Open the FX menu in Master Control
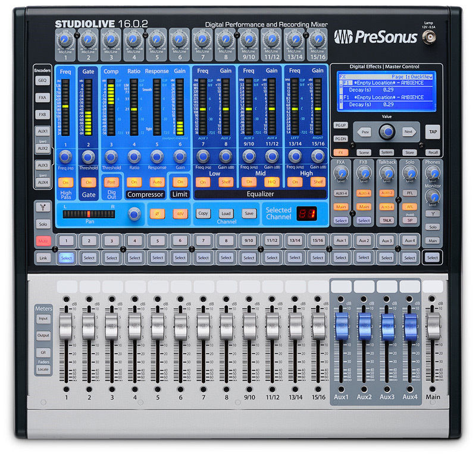 click(342, 153)
